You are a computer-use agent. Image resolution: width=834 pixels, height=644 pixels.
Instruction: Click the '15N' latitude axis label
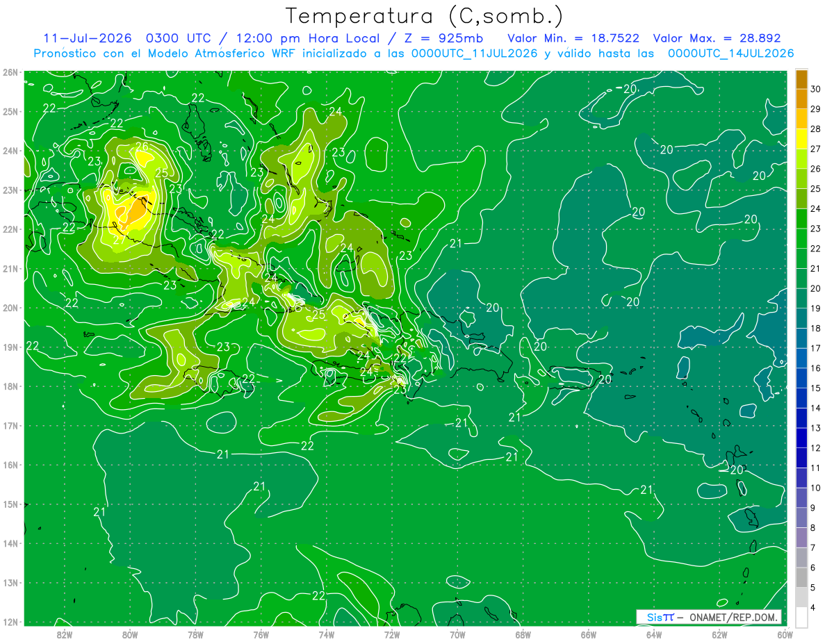[x=10, y=504]
